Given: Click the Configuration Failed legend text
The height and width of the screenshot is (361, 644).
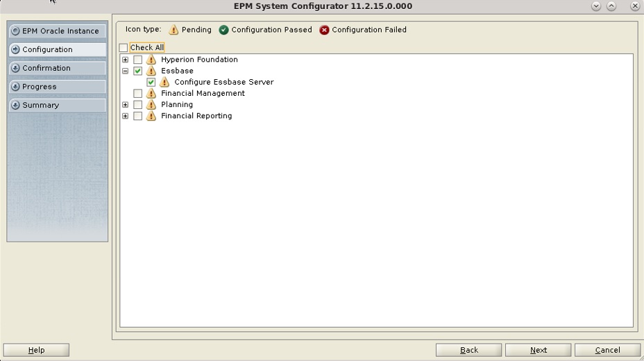Looking at the screenshot, I should click(368, 30).
